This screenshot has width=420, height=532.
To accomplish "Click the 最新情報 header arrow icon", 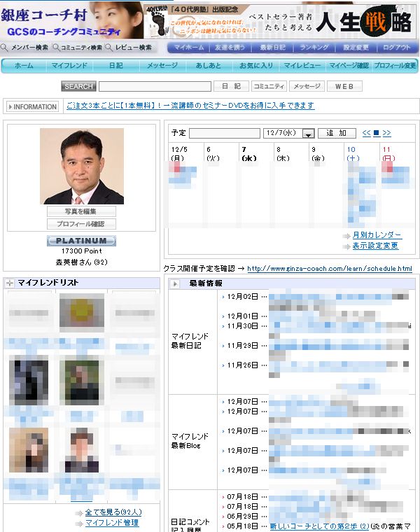I will pyautogui.click(x=175, y=283).
